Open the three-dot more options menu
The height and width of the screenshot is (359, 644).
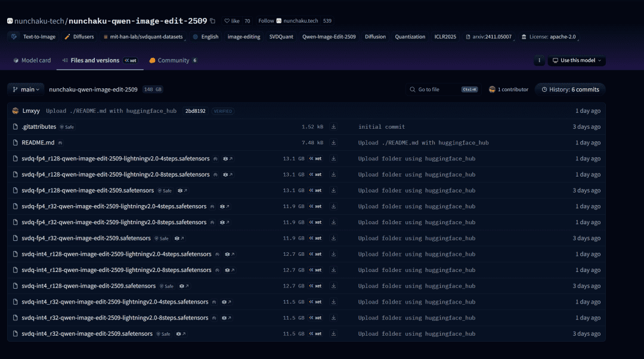click(539, 60)
